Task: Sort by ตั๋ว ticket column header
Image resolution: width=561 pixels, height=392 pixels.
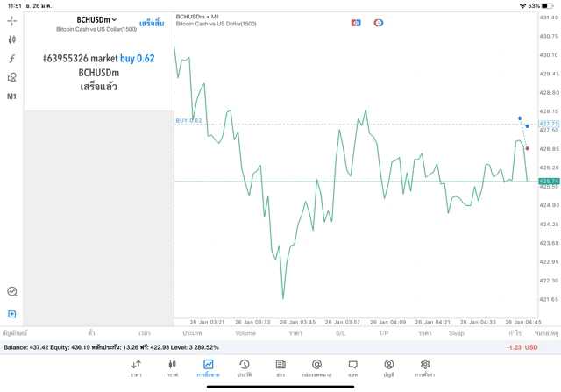Action: pyautogui.click(x=91, y=333)
